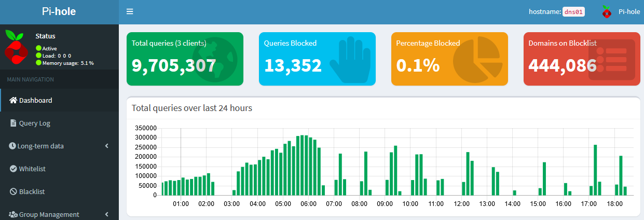Click the Dashboard home icon
644x220 pixels.
(x=13, y=100)
